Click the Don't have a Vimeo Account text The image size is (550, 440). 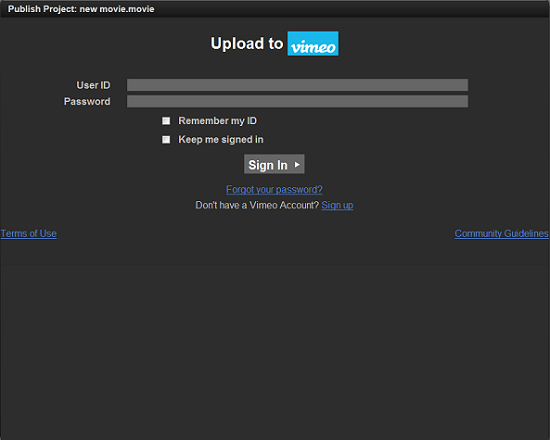pyautogui.click(x=257, y=205)
